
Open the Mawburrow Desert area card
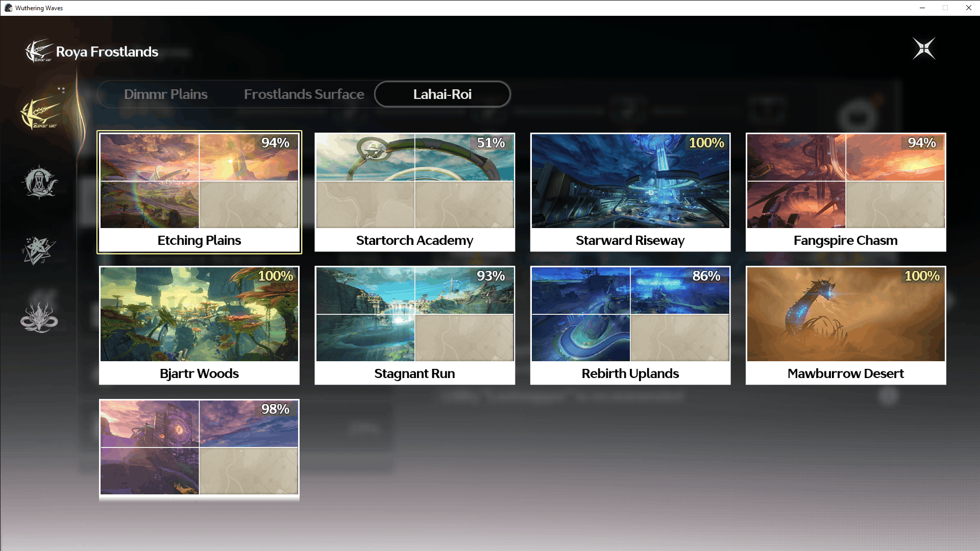[846, 325]
